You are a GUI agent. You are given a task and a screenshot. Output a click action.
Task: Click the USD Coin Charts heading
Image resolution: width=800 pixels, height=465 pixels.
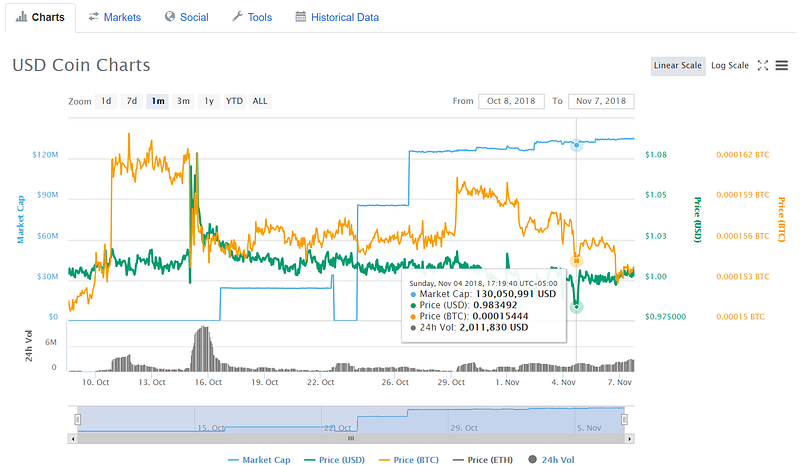click(81, 65)
